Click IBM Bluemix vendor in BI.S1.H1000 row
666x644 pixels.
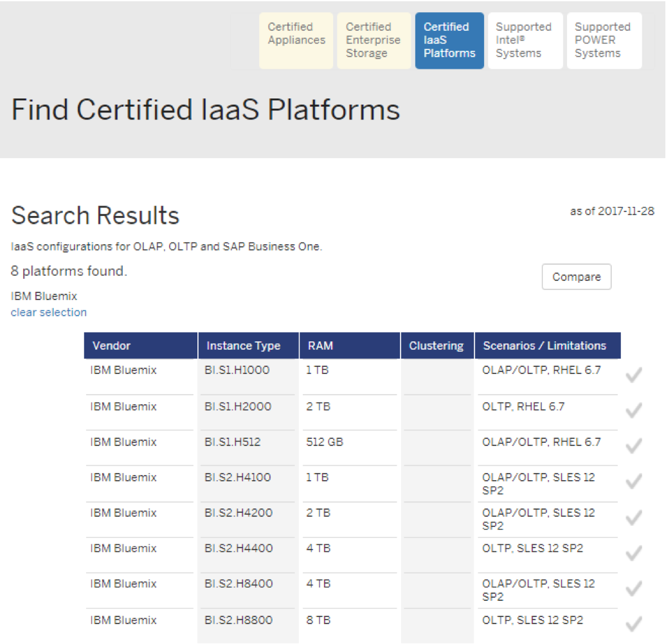click(x=123, y=370)
